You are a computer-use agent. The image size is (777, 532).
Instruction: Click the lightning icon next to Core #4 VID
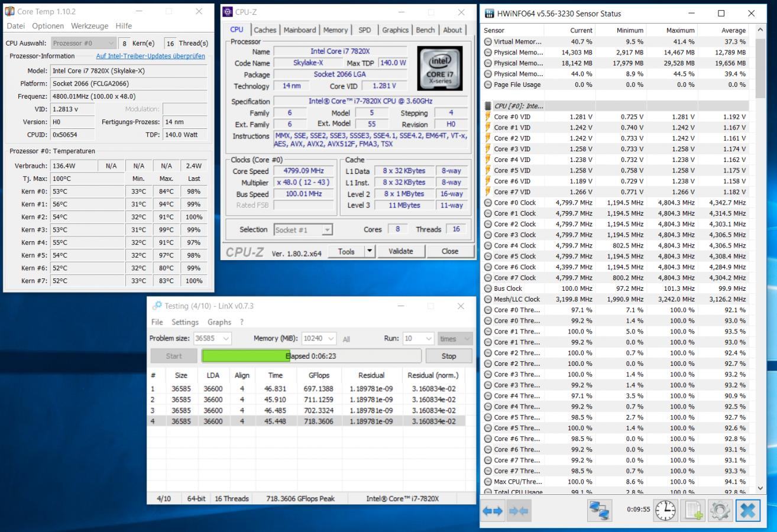[488, 160]
